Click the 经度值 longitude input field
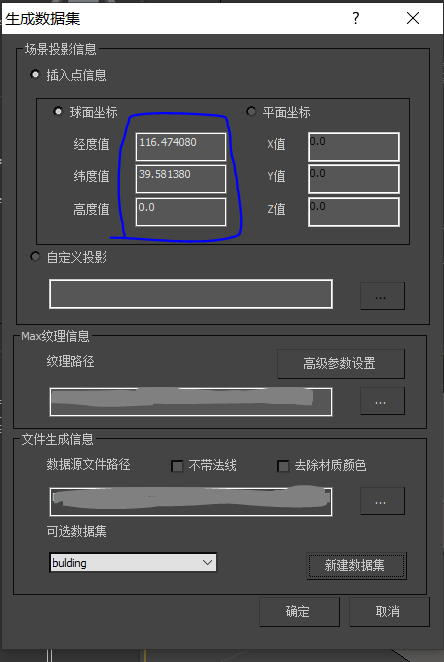444x662 pixels. point(181,147)
